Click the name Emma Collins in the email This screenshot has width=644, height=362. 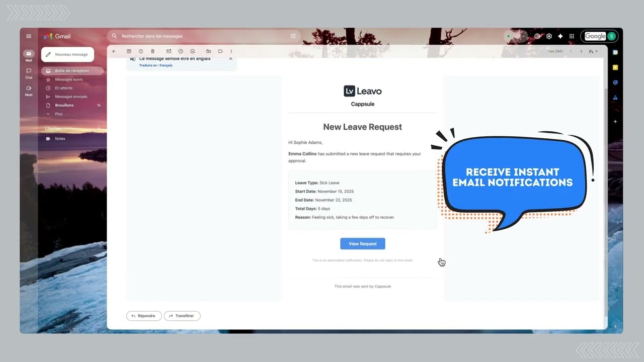coord(302,154)
